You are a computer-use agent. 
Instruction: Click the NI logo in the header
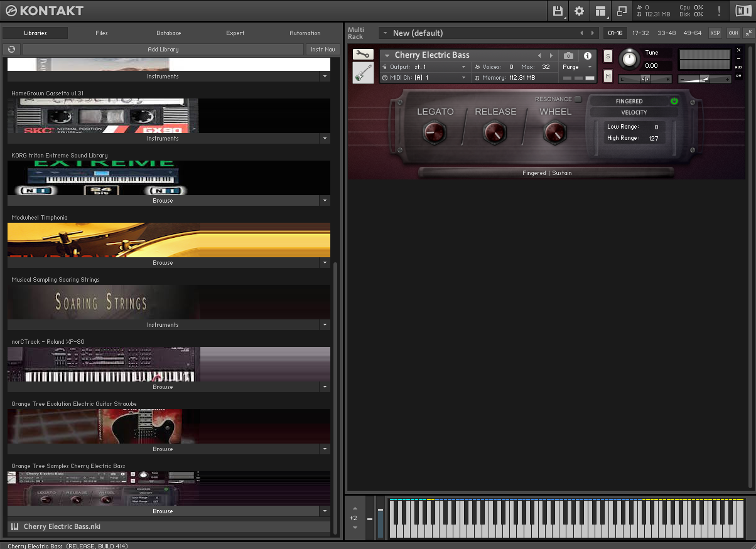(x=743, y=11)
